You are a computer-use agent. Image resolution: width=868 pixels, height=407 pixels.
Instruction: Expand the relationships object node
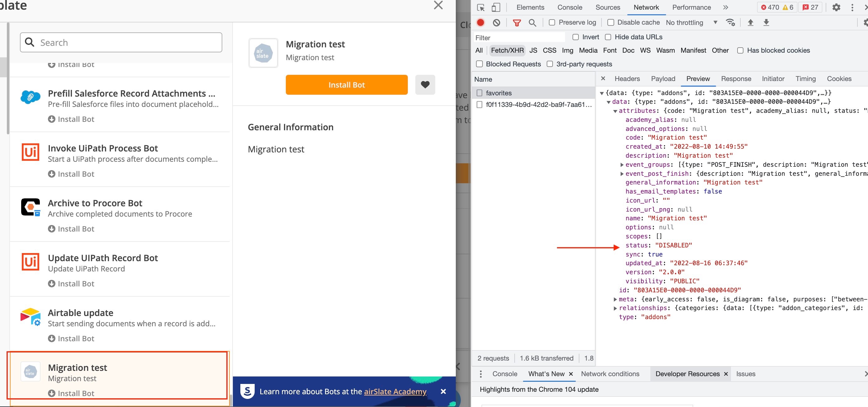[615, 308]
